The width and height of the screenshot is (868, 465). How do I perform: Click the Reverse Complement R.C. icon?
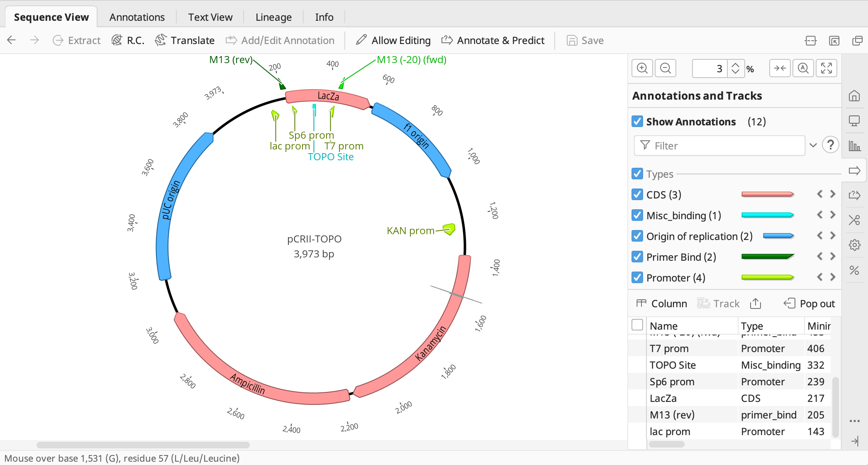click(x=117, y=40)
